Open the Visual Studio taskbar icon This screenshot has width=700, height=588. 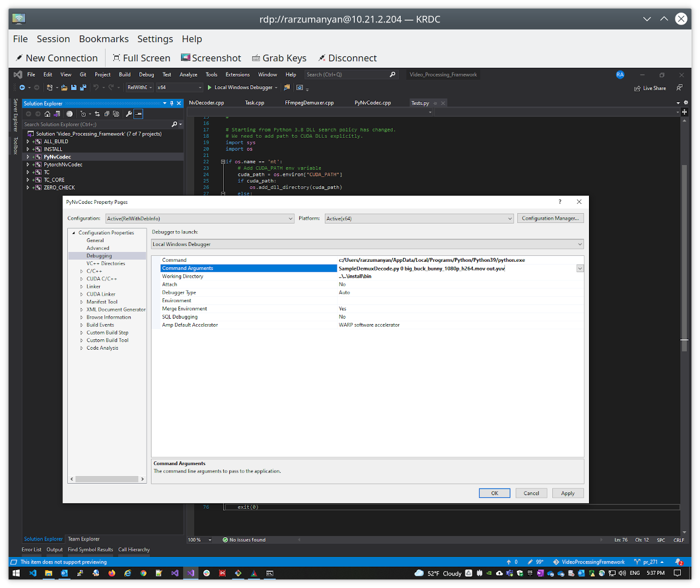190,573
